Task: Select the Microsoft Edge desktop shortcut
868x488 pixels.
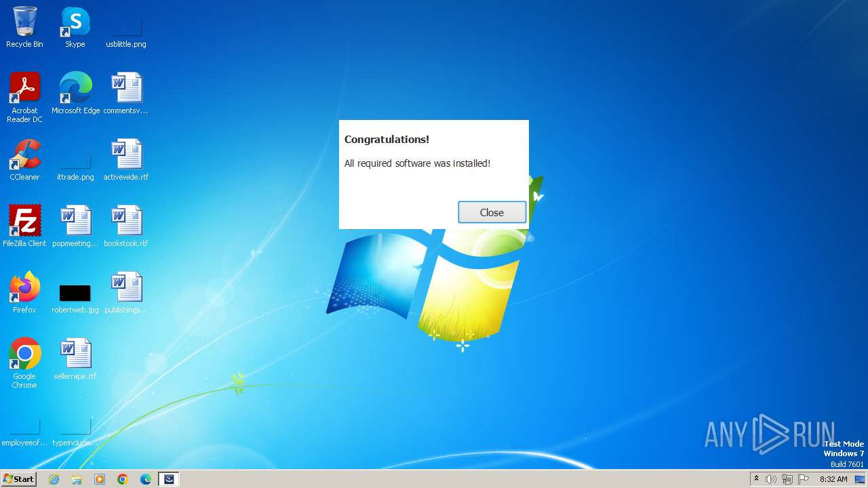Action: (75, 94)
